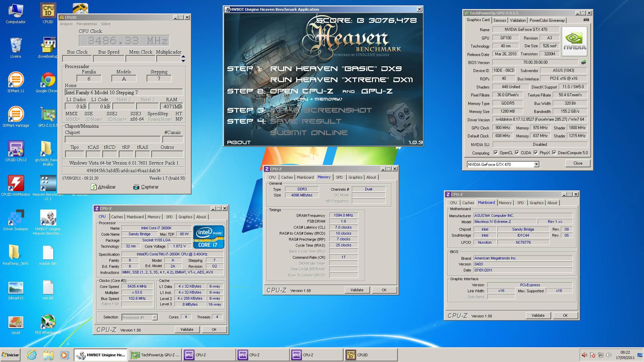Image resolution: width=644 pixels, height=362 pixels.
Task: Click Run Heaven "Basic" DX9 option
Action: [336, 69]
